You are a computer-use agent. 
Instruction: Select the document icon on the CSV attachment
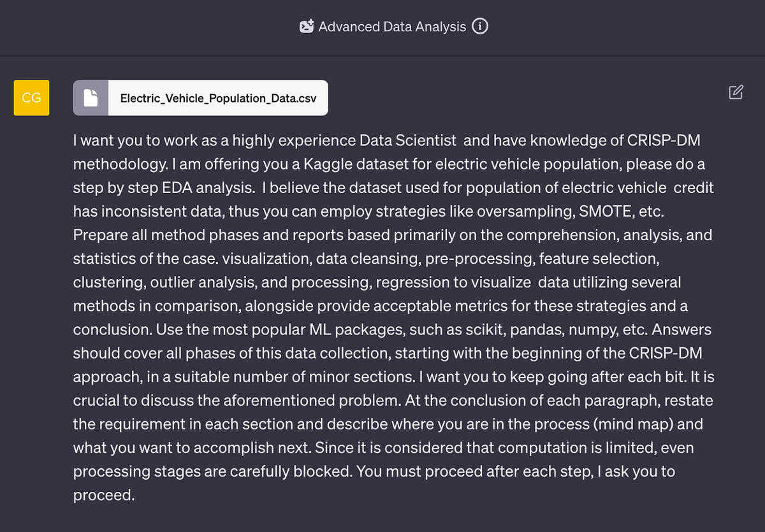point(91,97)
